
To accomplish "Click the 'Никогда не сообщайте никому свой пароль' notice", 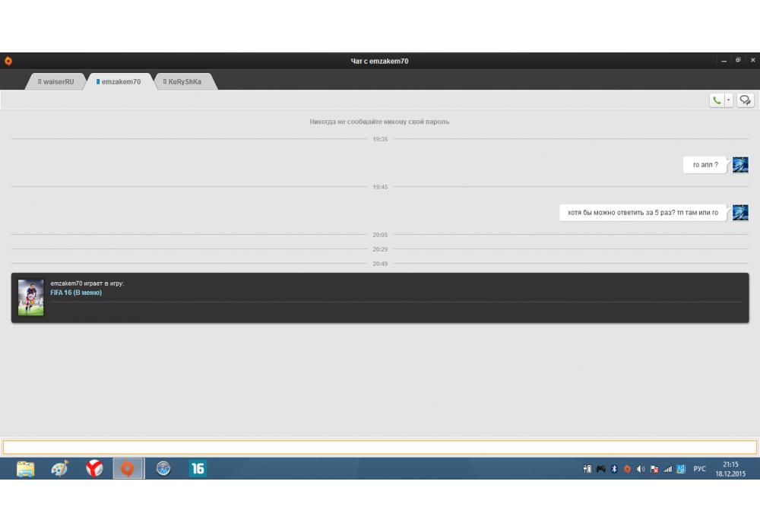I will 379,122.
